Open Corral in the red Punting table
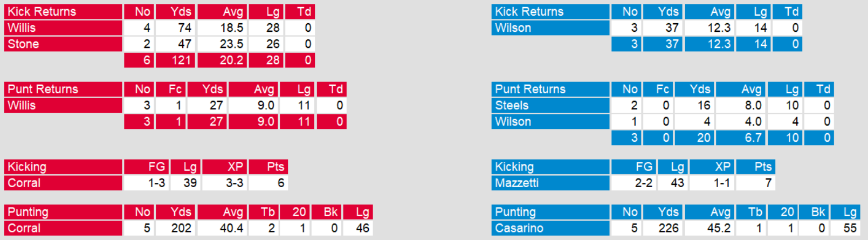Viewport: 868px width, 240px height. 63,229
